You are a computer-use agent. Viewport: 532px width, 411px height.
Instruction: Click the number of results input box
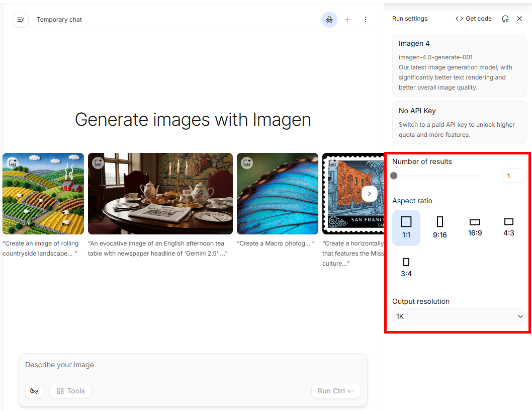514,176
